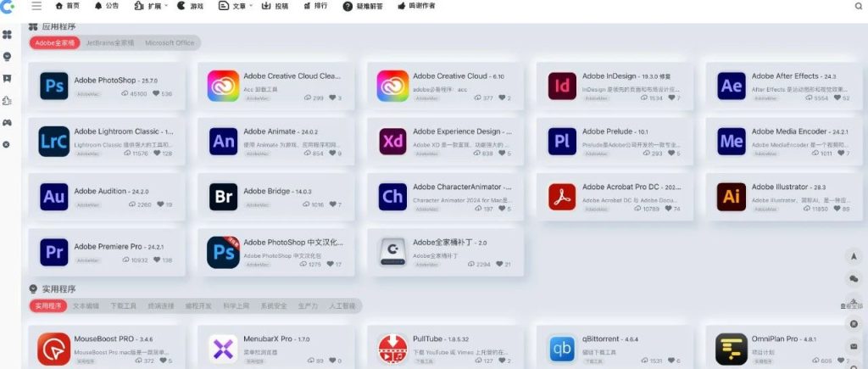Click the WeChat floating icon on right
The width and height of the screenshot is (868, 369).
click(854, 278)
